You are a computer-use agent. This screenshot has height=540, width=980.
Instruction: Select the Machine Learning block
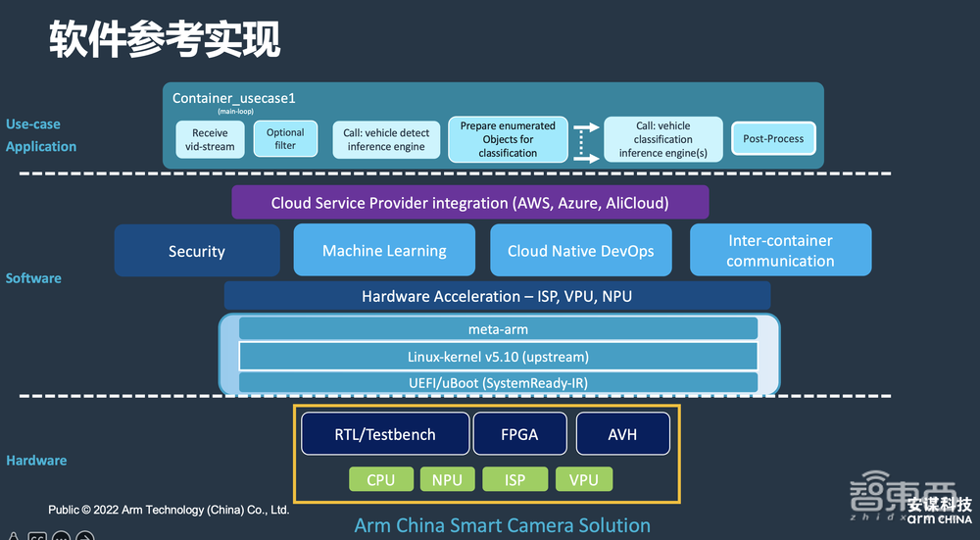384,251
